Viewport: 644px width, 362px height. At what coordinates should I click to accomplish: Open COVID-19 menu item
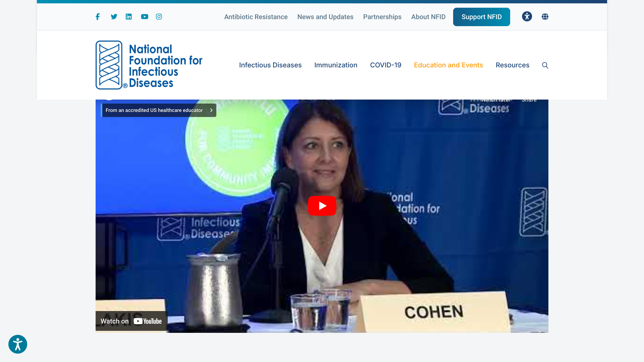386,65
